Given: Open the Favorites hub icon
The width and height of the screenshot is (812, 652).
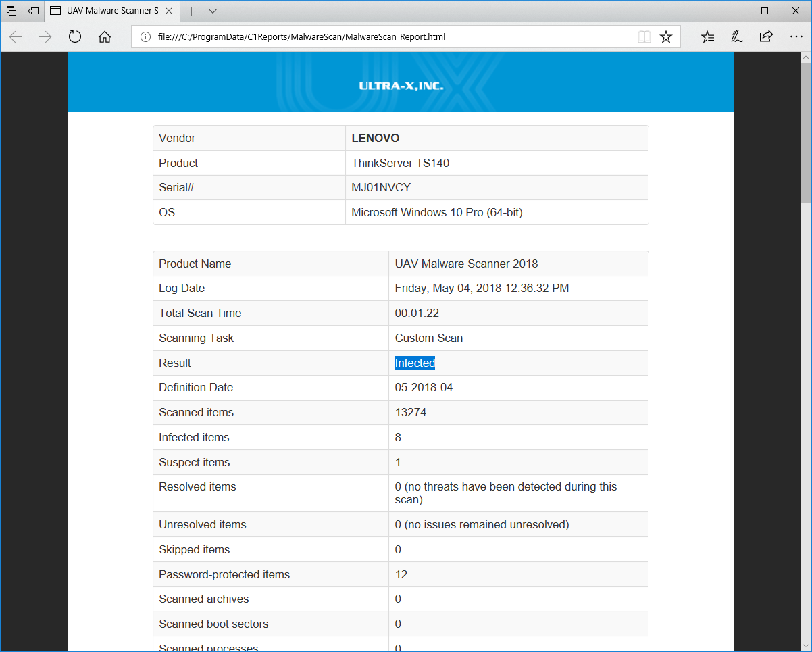Looking at the screenshot, I should click(x=707, y=37).
